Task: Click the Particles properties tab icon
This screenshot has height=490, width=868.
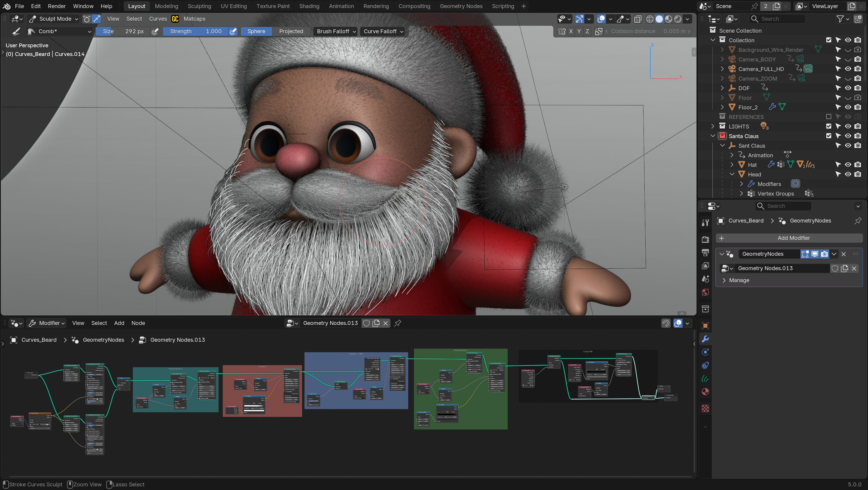Action: (x=705, y=352)
